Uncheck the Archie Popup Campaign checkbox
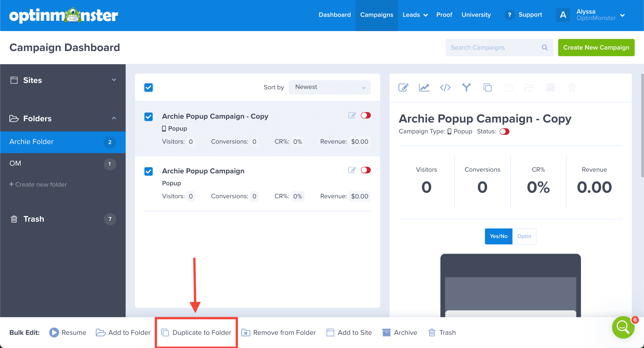The width and height of the screenshot is (644, 348). point(148,171)
